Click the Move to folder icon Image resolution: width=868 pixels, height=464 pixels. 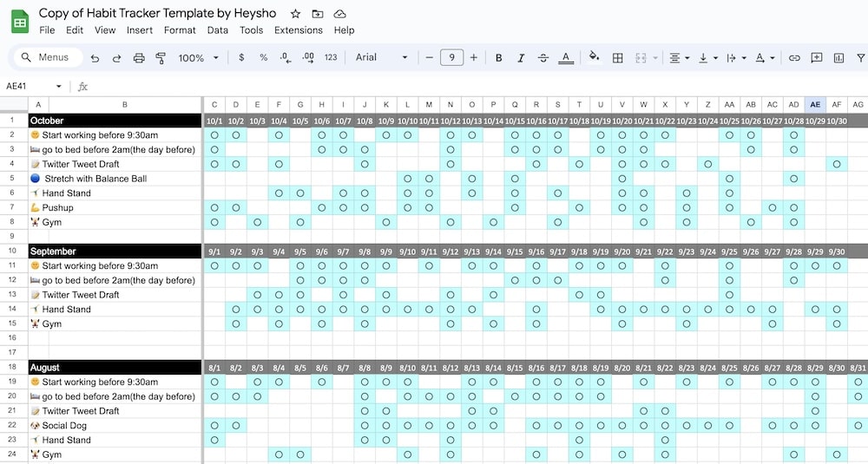[x=318, y=14]
